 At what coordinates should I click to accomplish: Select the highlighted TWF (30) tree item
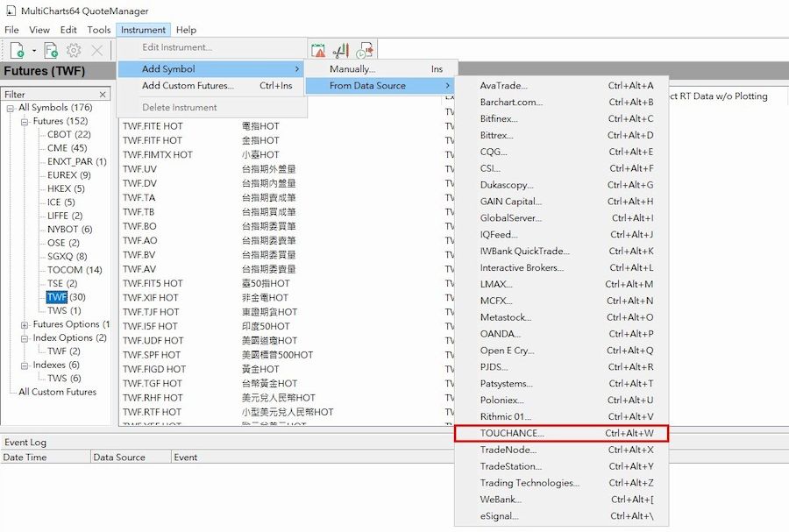coord(66,297)
